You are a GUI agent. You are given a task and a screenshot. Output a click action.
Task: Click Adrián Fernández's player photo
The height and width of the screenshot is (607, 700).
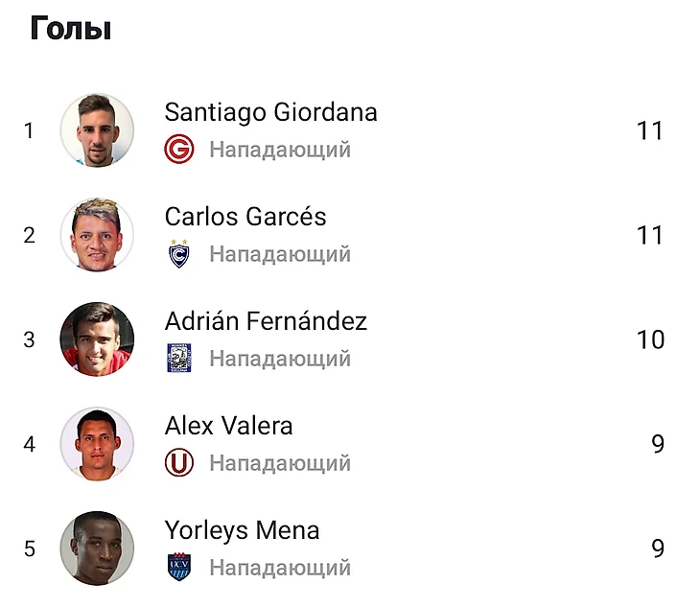coord(97,339)
